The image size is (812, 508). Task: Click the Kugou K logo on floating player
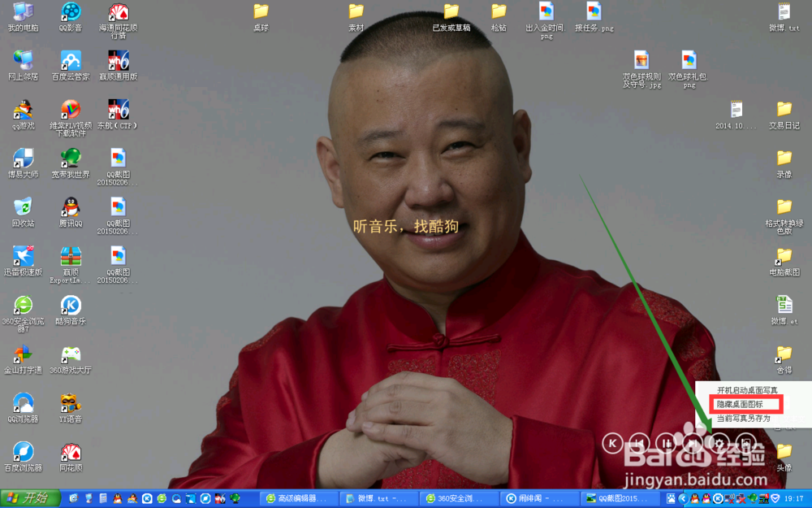(x=613, y=443)
